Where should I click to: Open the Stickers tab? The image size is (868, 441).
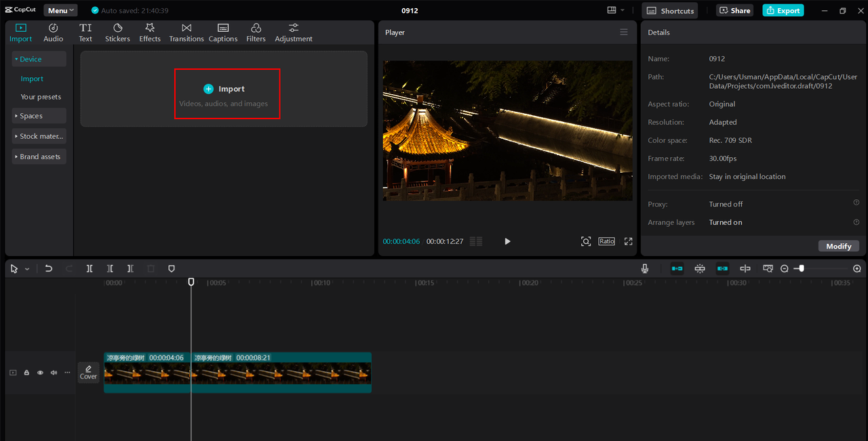117,33
